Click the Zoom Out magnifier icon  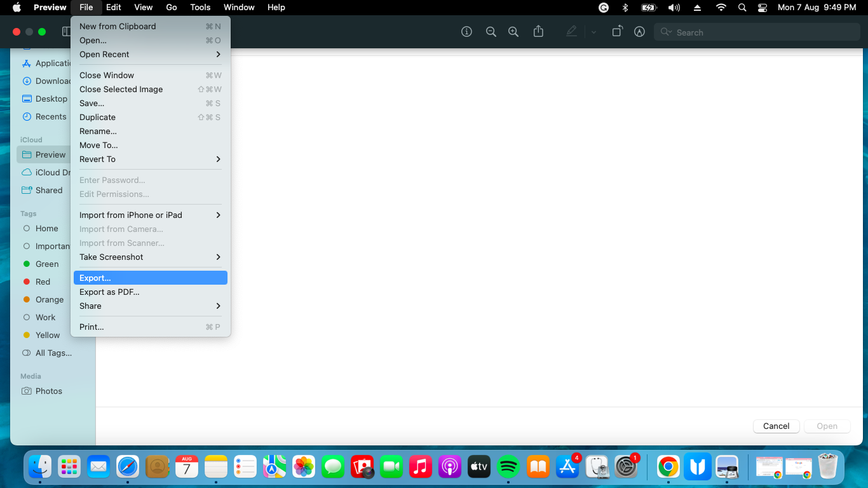pyautogui.click(x=491, y=32)
